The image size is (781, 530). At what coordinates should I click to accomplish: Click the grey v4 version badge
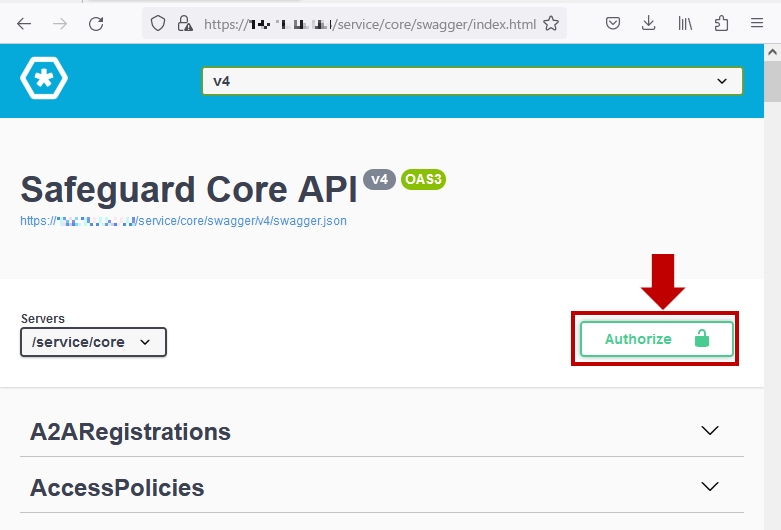click(380, 179)
